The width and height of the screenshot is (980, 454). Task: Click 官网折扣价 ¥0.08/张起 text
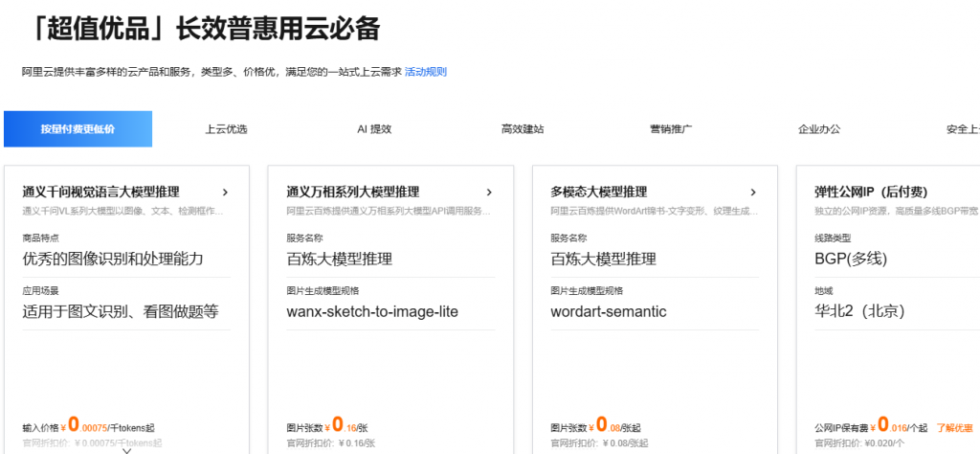pos(599,443)
